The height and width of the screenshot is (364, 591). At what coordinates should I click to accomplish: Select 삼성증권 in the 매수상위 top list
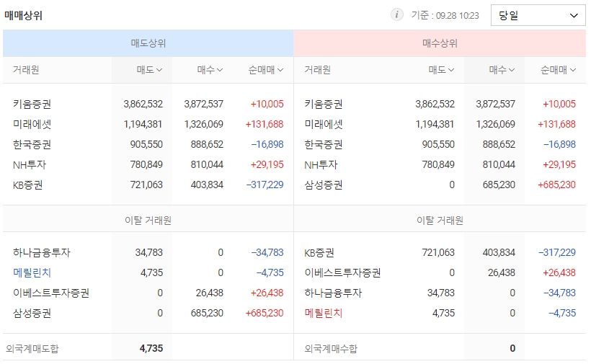[x=324, y=185]
